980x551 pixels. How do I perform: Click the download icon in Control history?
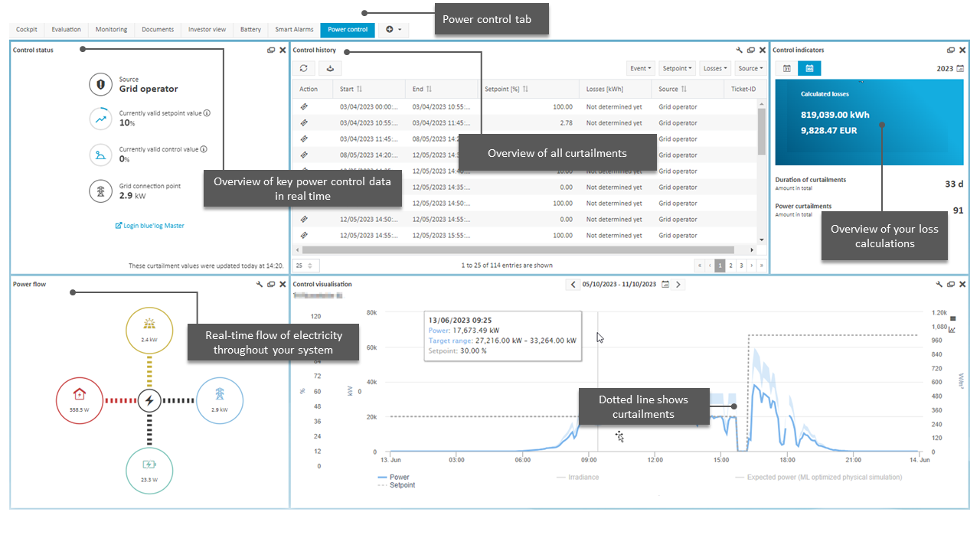click(x=330, y=68)
